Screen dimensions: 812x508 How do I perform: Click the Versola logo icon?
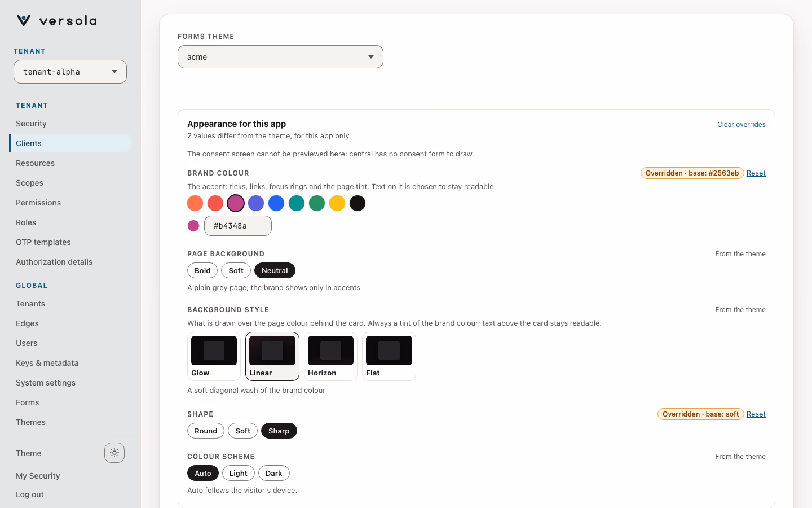[x=24, y=21]
